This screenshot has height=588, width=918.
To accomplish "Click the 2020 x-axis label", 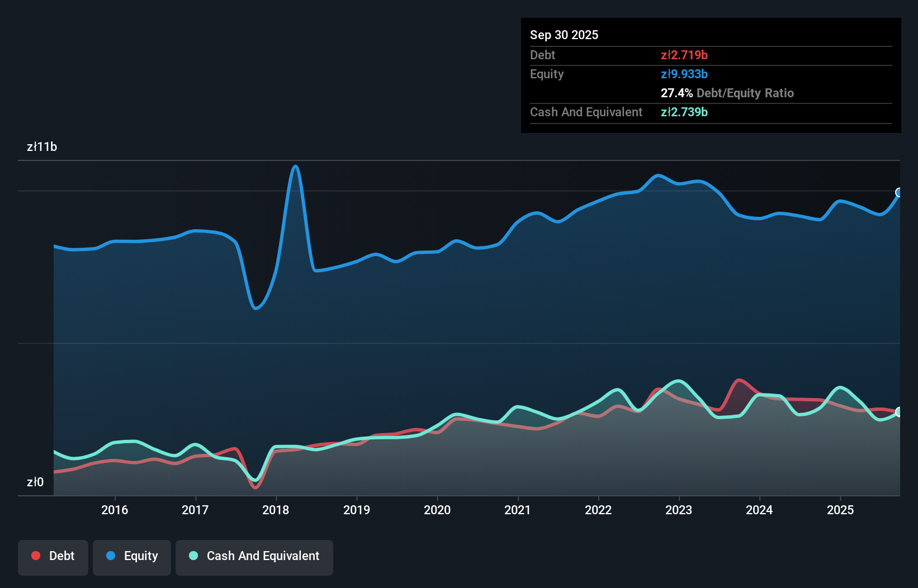I will tap(437, 510).
